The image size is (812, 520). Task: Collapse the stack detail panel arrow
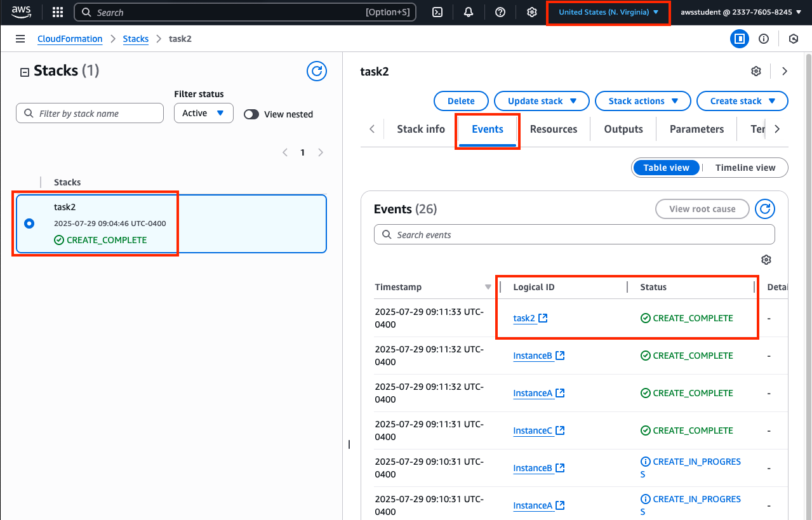[x=785, y=71]
